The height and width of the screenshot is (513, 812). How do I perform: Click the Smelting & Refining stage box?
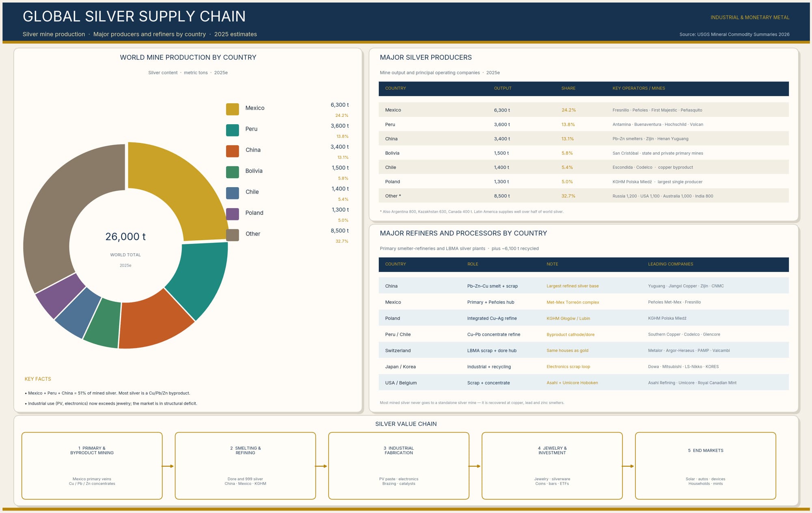pyautogui.click(x=245, y=466)
